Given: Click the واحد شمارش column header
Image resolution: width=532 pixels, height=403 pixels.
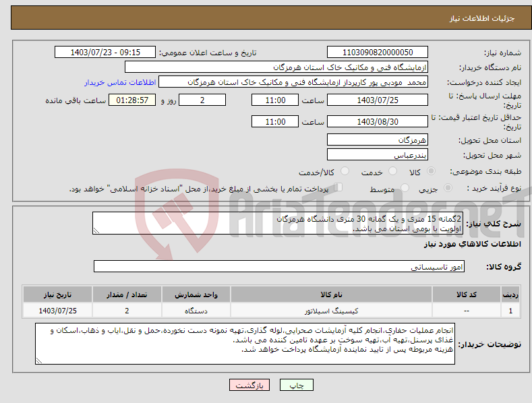Looking at the screenshot, I should pyautogui.click(x=196, y=294).
